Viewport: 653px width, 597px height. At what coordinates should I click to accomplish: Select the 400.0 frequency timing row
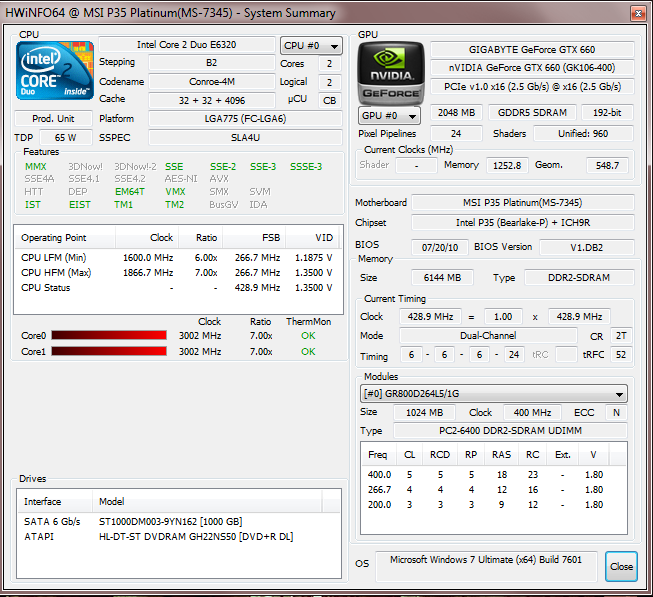(493, 475)
